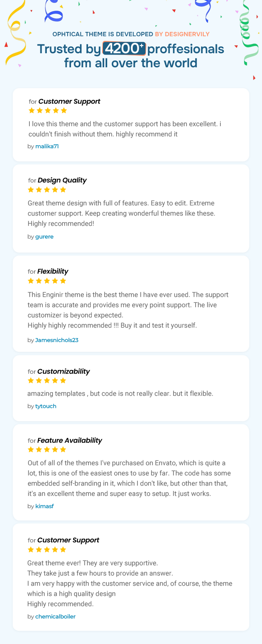Image resolution: width=262 pixels, height=644 pixels.
Task: Click the Customizability review heading
Action: [63, 371]
